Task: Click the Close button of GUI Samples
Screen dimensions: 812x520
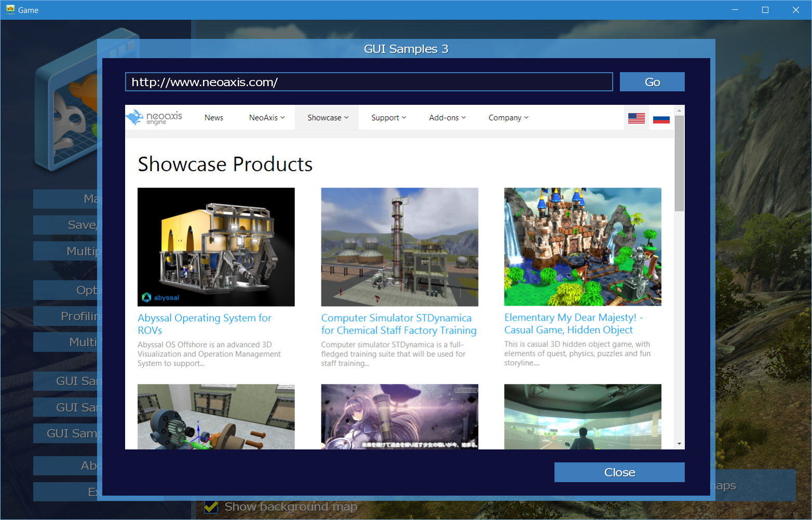Action: [619, 472]
